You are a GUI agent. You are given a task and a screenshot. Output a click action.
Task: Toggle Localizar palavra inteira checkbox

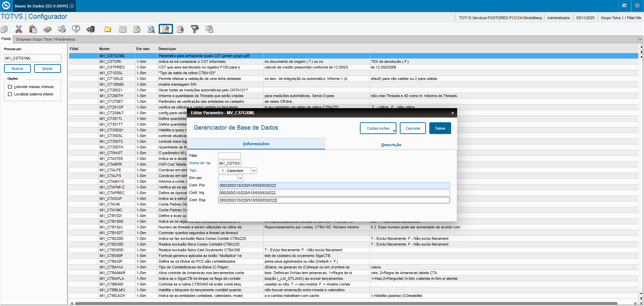[x=10, y=94]
